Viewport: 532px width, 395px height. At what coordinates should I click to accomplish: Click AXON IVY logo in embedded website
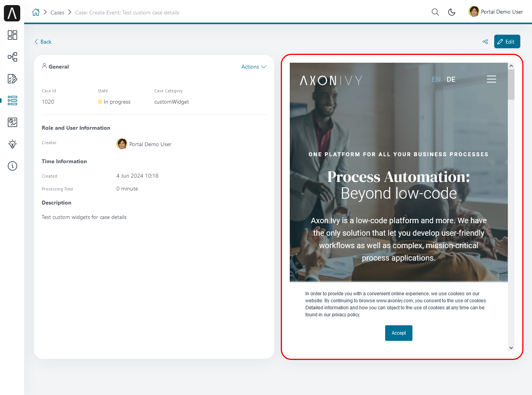pos(331,80)
